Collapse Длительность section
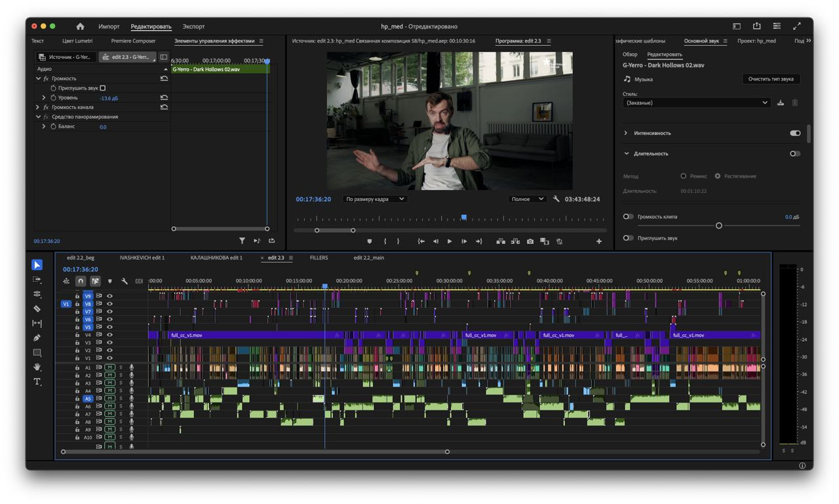 pyautogui.click(x=626, y=153)
